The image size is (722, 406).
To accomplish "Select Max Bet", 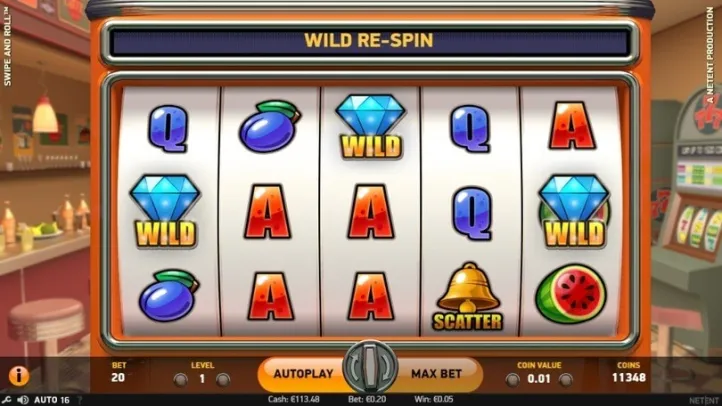I will [x=437, y=374].
